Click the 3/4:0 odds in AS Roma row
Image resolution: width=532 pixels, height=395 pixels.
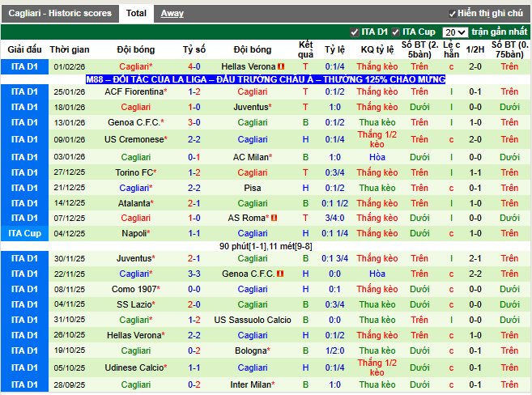point(334,218)
